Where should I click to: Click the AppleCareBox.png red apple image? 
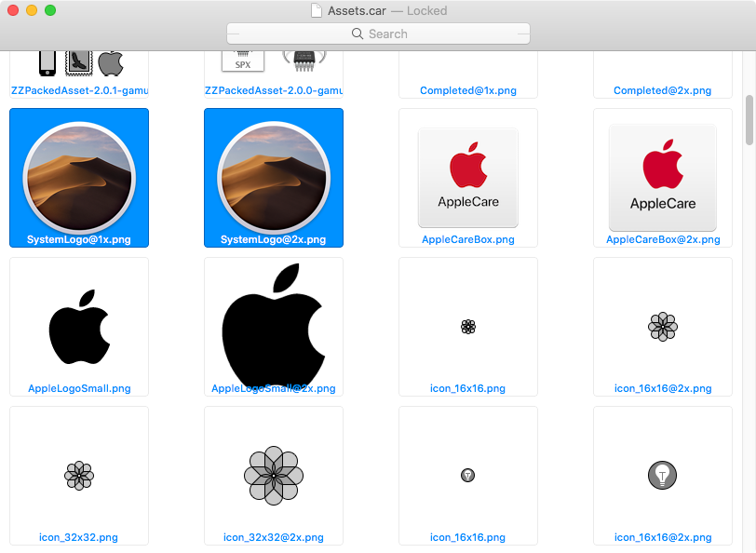point(468,178)
